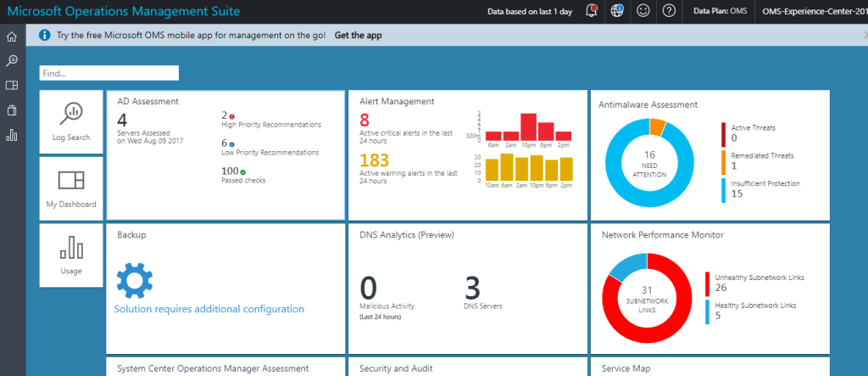
Task: Open Usage bar chart icon in sidebar
Action: click(12, 135)
